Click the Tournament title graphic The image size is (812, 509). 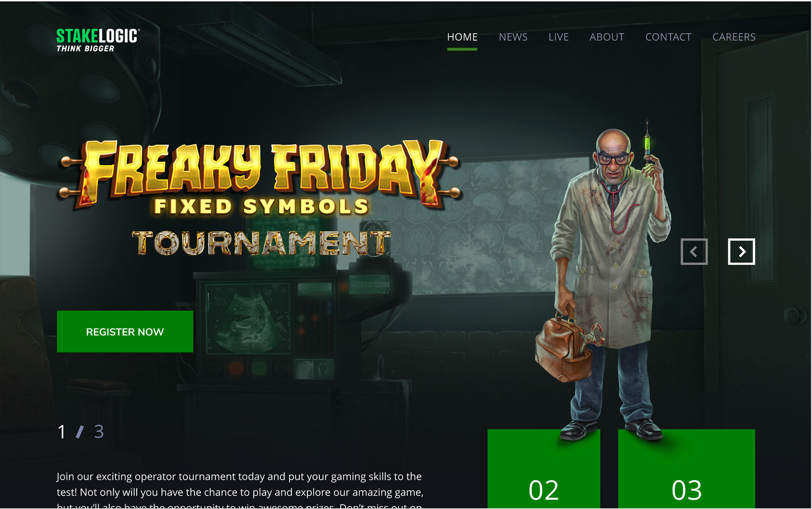pyautogui.click(x=261, y=243)
